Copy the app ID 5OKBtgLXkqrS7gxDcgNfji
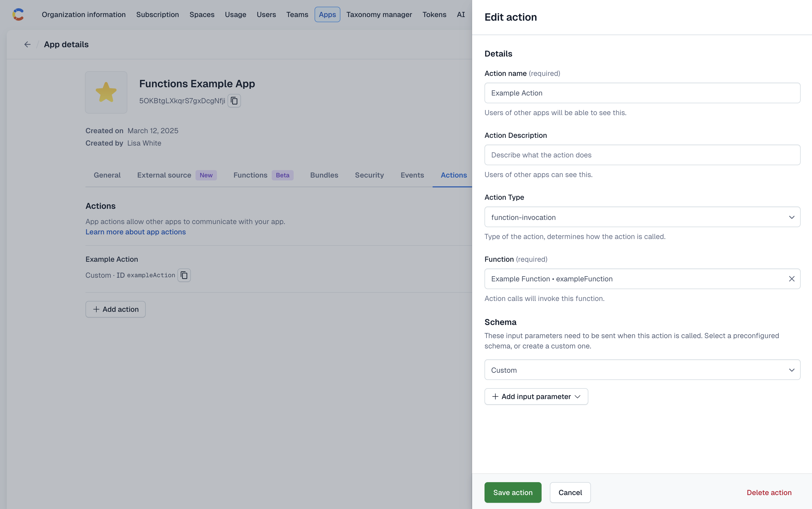812x509 pixels. 234,101
